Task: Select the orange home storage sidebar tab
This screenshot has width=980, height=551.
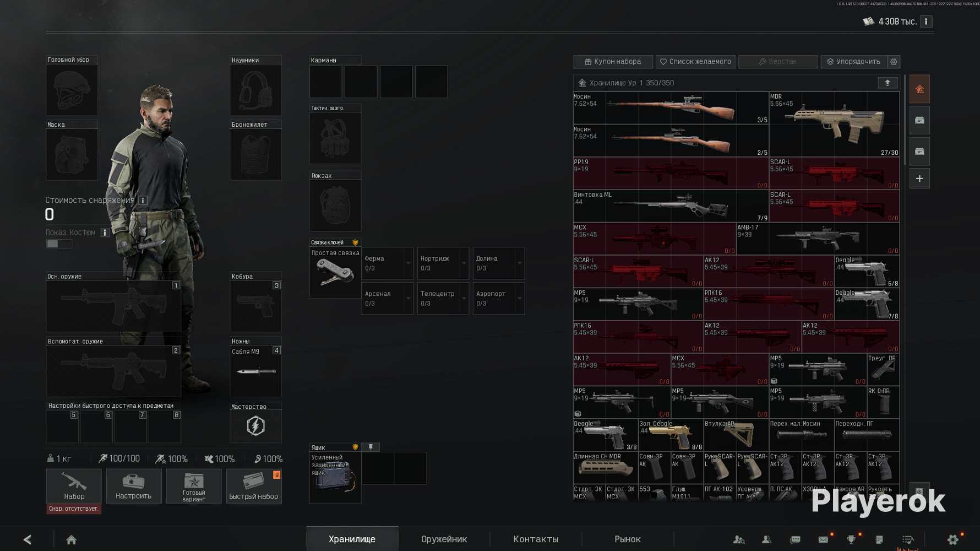Action: [919, 89]
